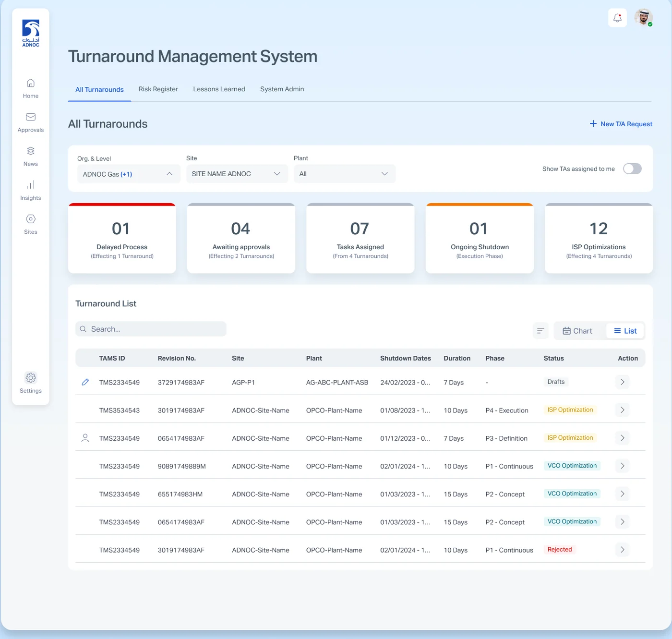The width and height of the screenshot is (672, 639).
Task: Toggle Show TAs assigned to me
Action: click(632, 169)
